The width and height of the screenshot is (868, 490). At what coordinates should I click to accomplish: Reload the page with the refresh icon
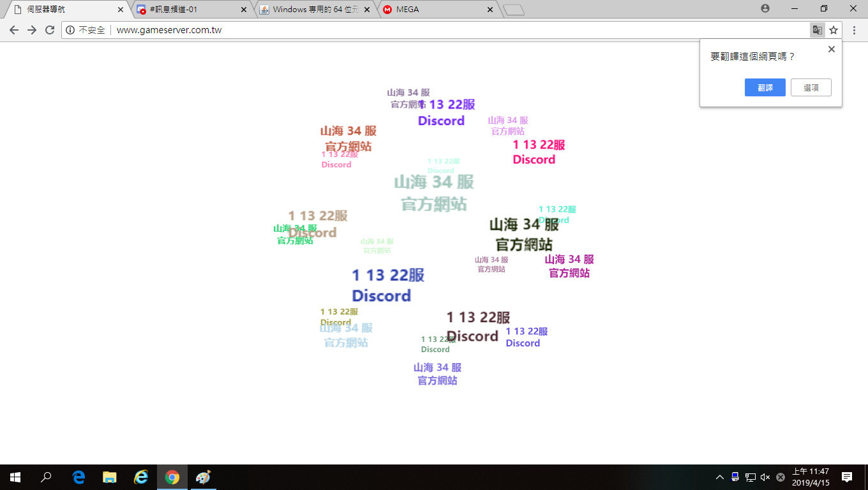click(x=50, y=30)
